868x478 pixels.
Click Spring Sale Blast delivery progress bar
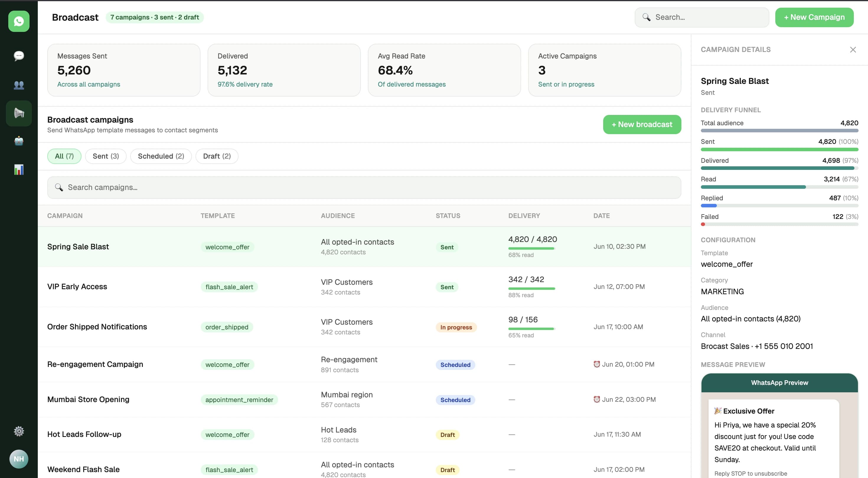532,248
